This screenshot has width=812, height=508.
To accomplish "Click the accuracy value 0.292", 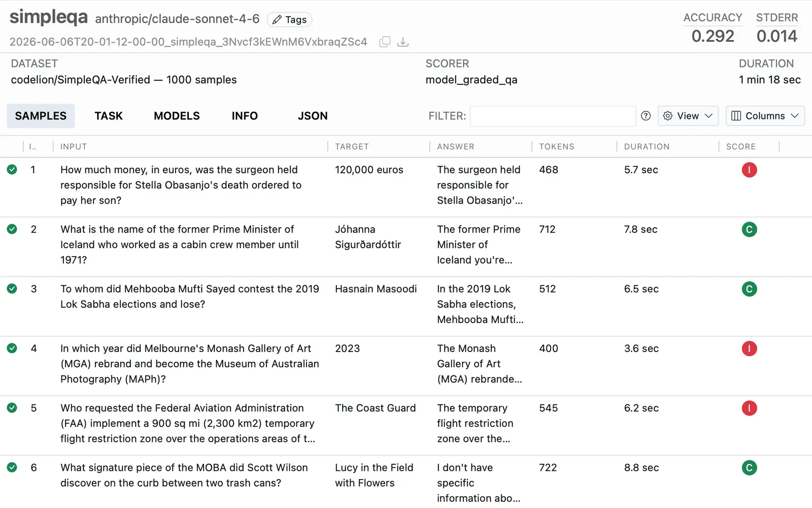I will pos(713,36).
